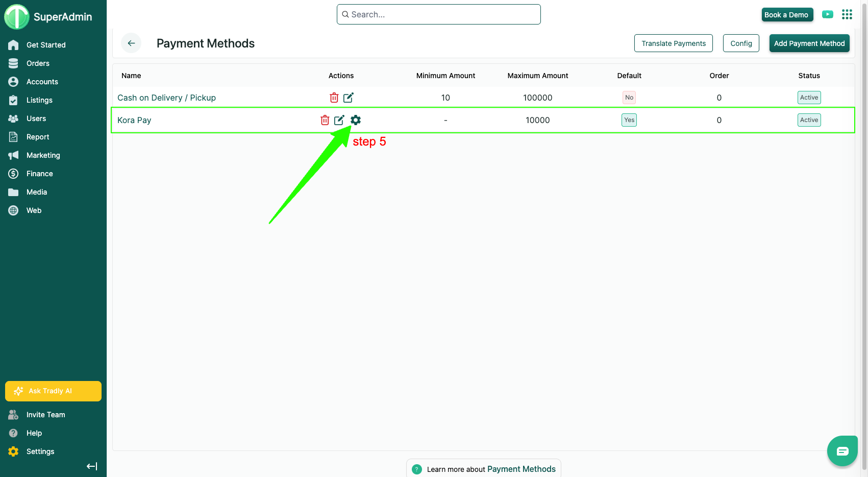Open Orders in the sidebar
Viewport: 868px width, 477px height.
pos(38,63)
